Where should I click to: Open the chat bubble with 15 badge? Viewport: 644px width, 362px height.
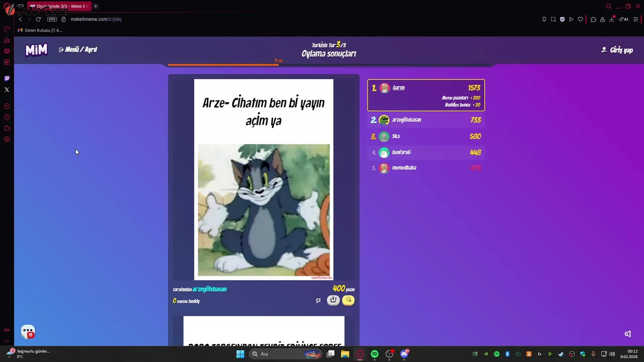pyautogui.click(x=28, y=332)
